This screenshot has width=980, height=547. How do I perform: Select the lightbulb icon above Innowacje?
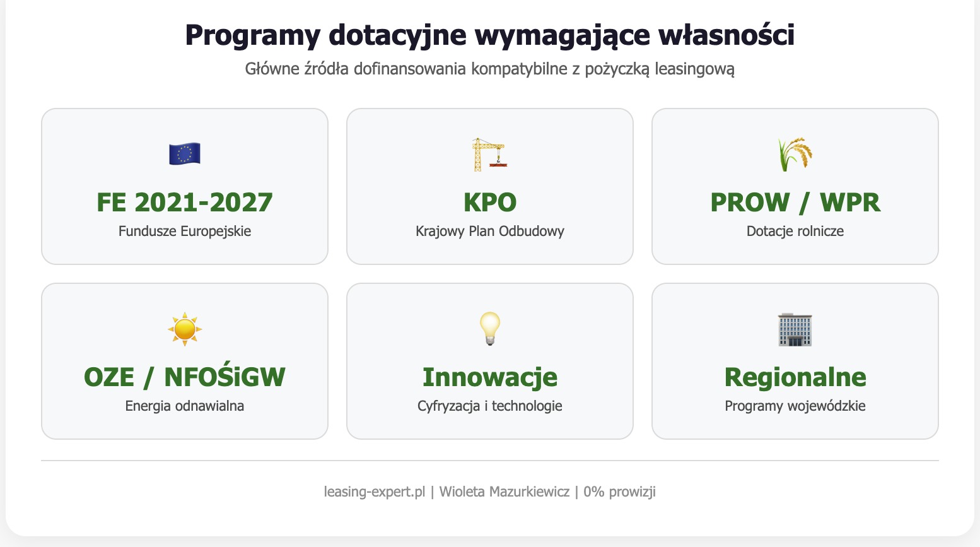[x=489, y=329]
